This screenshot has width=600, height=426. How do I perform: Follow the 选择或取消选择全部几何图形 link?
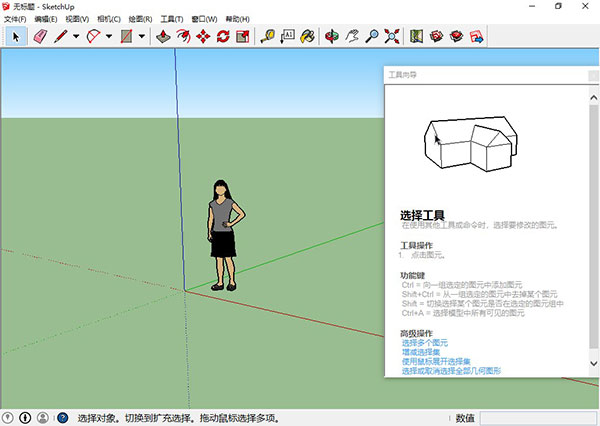point(451,371)
